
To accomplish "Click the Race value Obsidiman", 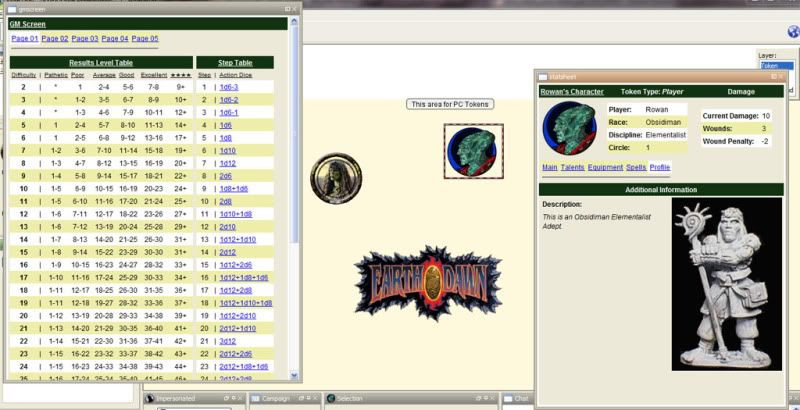I will tap(661, 122).
